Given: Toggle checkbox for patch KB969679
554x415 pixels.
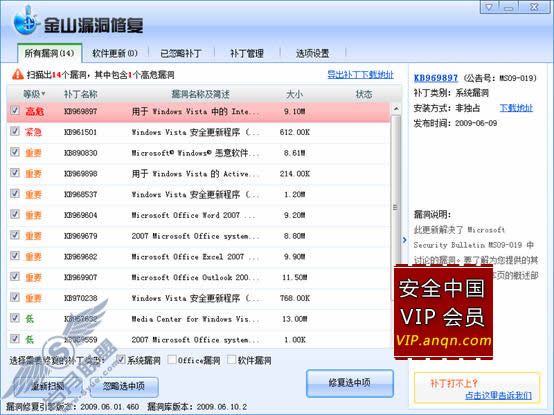Looking at the screenshot, I should click(x=15, y=235).
